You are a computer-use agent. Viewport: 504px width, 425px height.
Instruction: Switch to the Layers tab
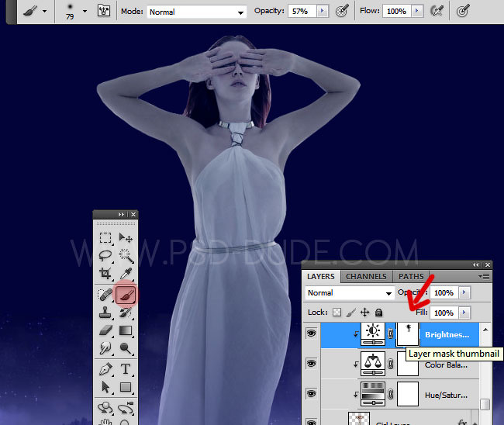point(321,276)
